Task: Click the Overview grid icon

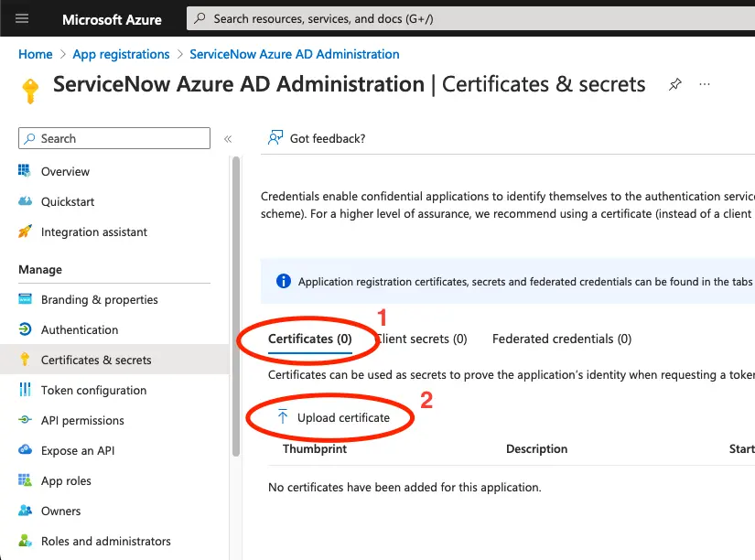Action: (x=25, y=171)
